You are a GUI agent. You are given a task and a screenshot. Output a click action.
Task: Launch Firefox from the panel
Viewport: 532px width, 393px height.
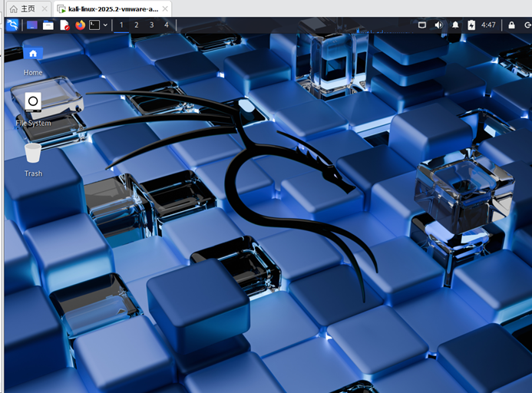(x=80, y=25)
